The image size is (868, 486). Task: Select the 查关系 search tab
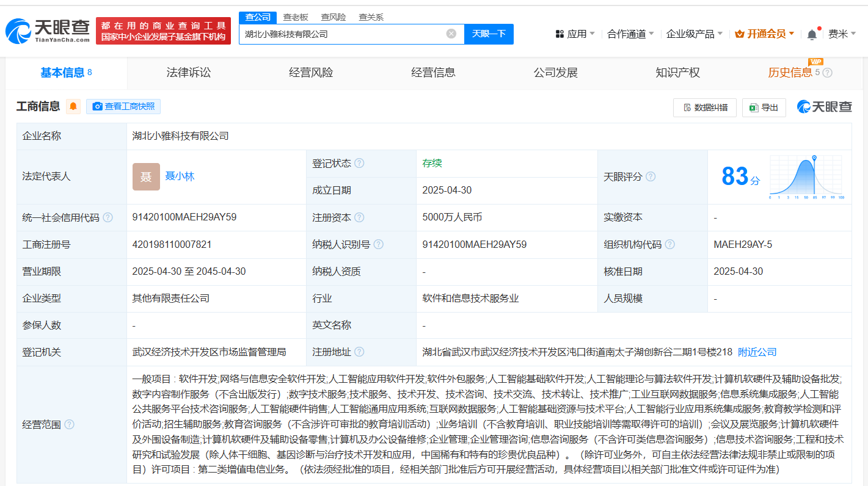(x=371, y=17)
